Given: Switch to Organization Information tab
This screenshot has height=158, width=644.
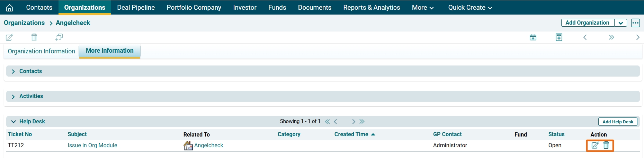Looking at the screenshot, I should click(x=41, y=51).
